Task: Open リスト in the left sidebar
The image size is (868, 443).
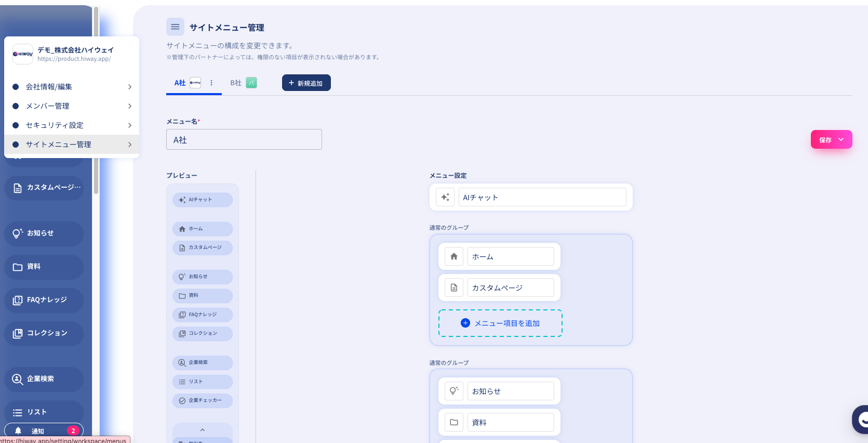Action: (x=44, y=412)
